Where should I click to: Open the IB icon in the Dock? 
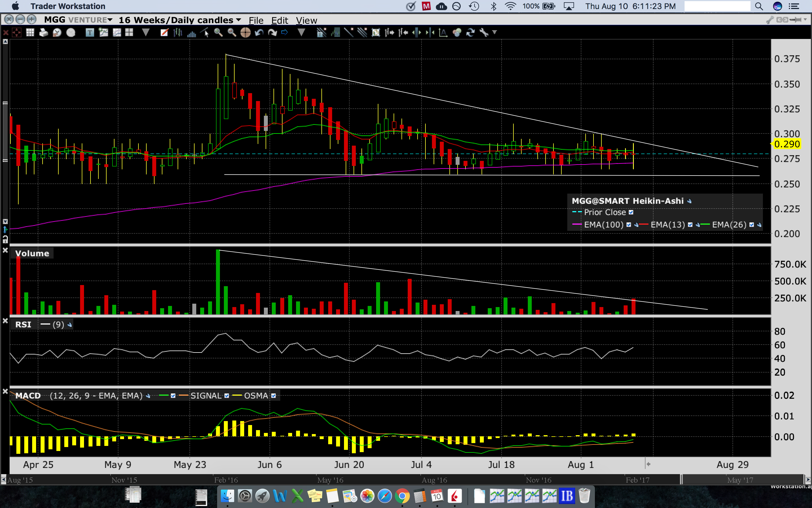[567, 496]
